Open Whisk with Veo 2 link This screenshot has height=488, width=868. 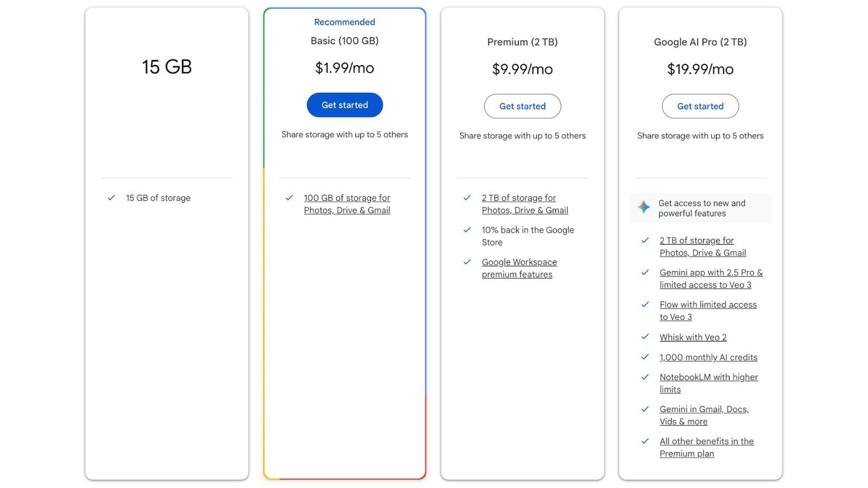(x=693, y=337)
